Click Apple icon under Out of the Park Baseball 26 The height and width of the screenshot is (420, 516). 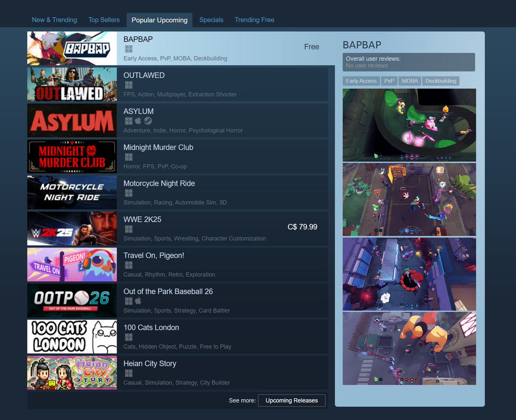click(138, 301)
